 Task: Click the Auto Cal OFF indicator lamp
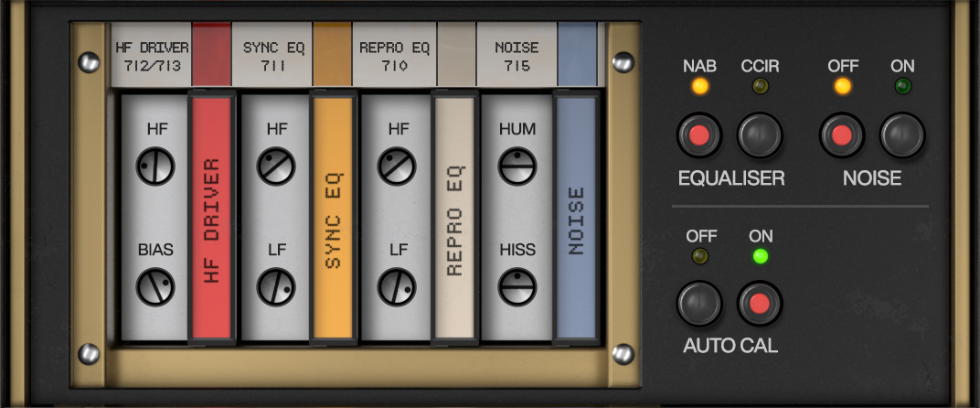[700, 256]
